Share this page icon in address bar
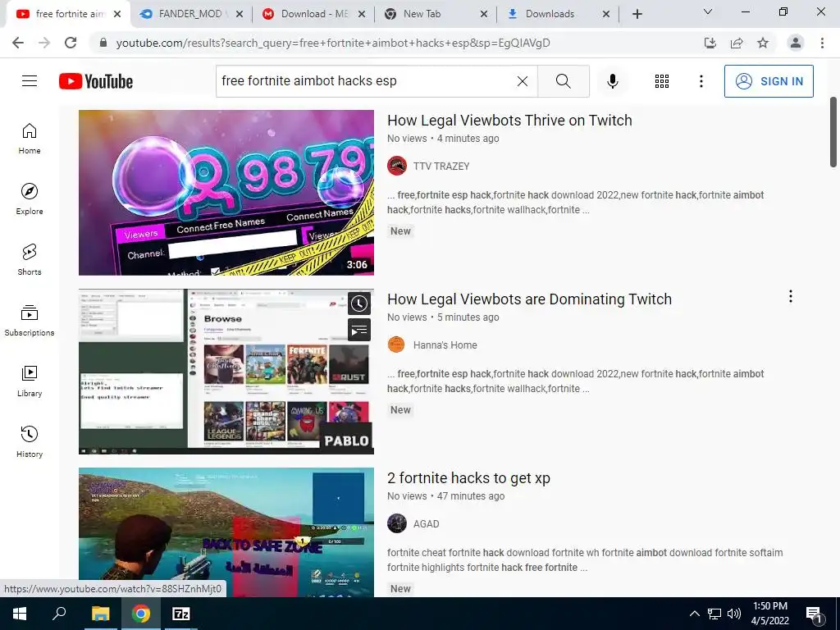 coord(737,43)
